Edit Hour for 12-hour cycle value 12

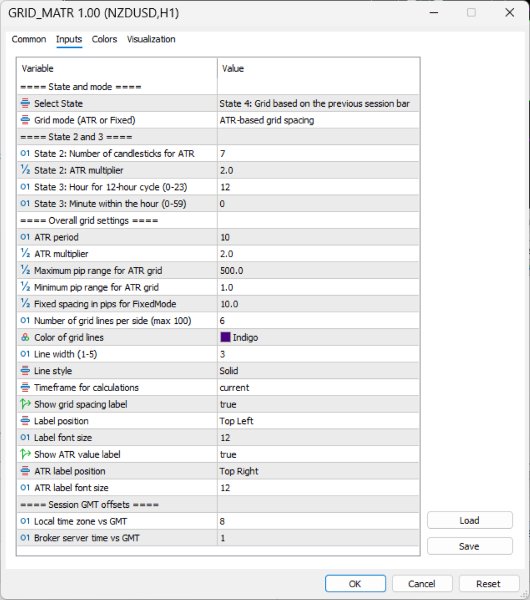(x=318, y=187)
